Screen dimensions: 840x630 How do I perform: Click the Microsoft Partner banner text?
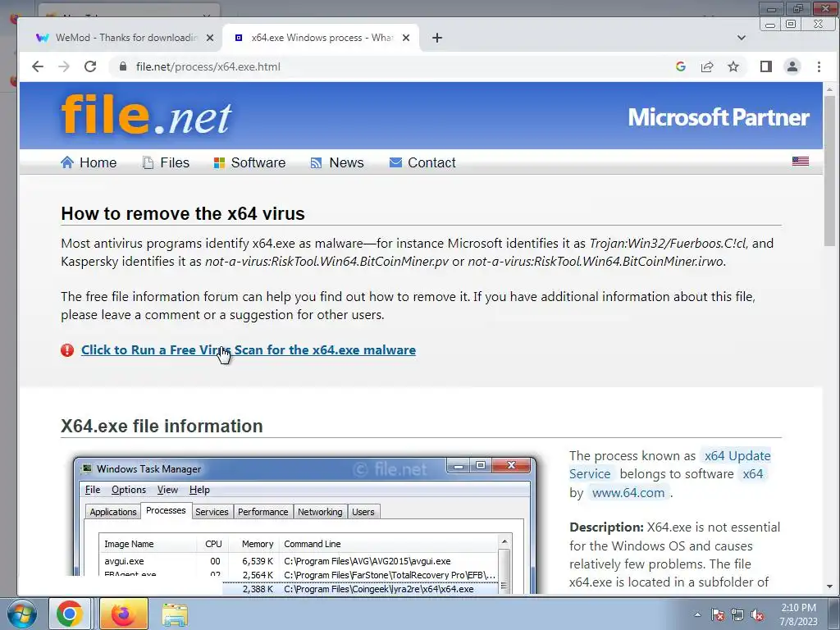(719, 117)
